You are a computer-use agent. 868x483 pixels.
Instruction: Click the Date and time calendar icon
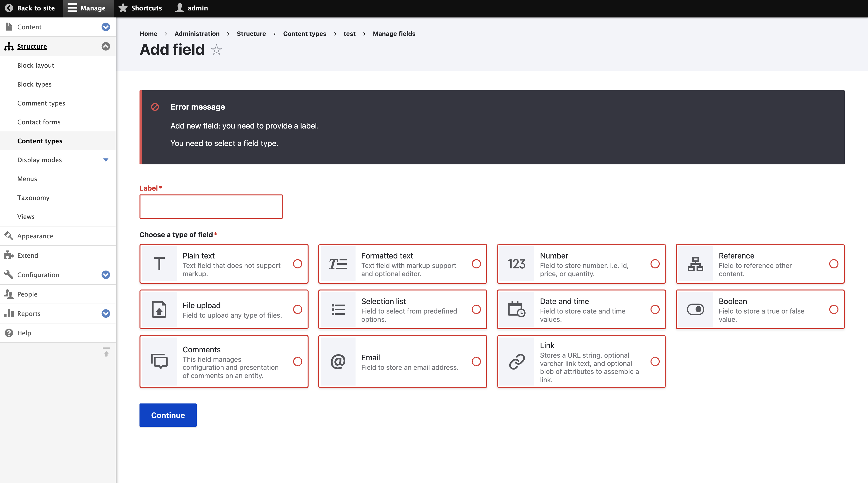coord(516,309)
